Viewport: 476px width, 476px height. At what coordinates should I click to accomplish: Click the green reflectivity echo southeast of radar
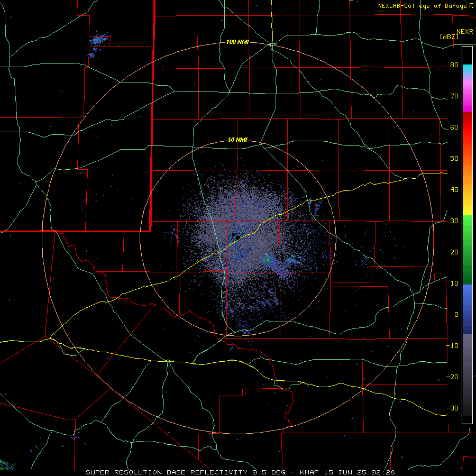click(267, 258)
